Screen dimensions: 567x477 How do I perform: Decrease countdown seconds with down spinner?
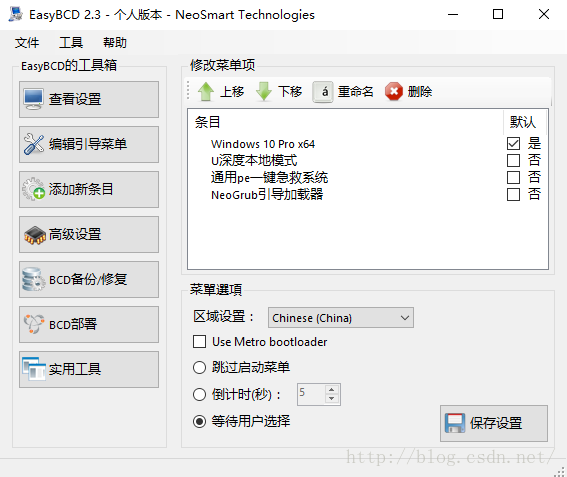[x=332, y=399]
